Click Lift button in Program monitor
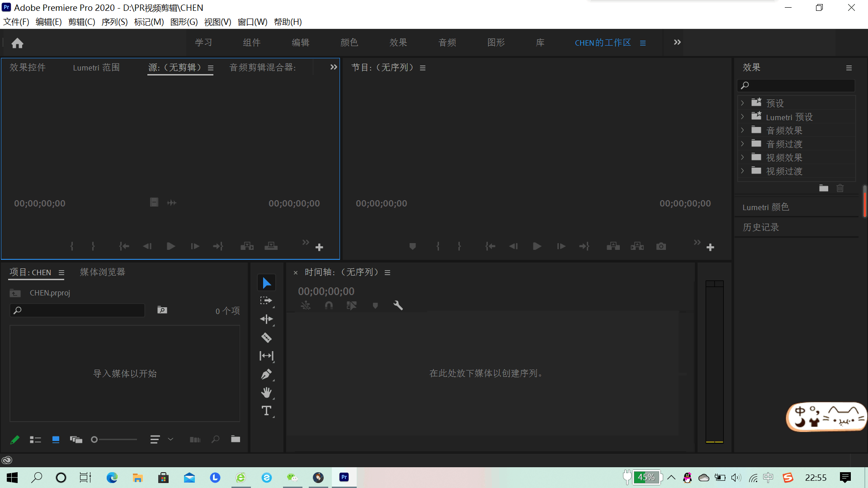The width and height of the screenshot is (868, 488). click(613, 246)
